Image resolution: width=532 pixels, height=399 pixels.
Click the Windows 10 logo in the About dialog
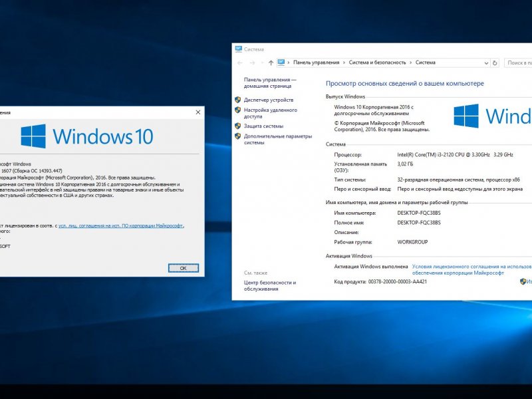[x=87, y=136]
